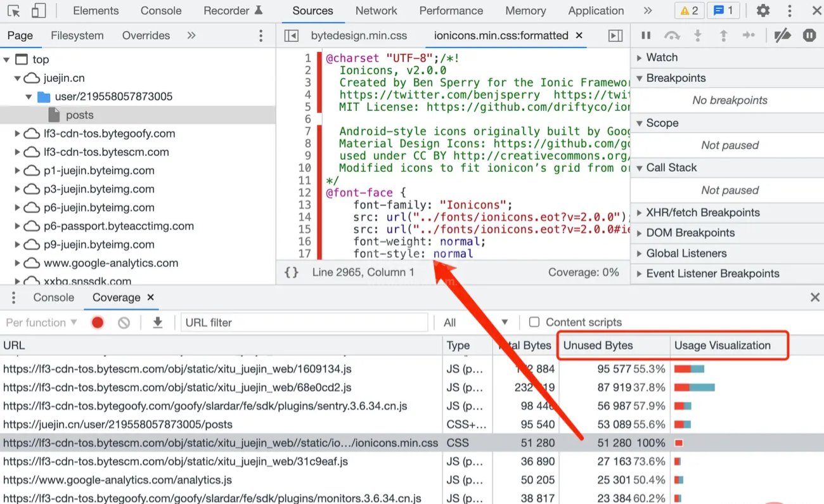Deactivate breakpoints icon
This screenshot has height=504, width=824.
coord(783,36)
